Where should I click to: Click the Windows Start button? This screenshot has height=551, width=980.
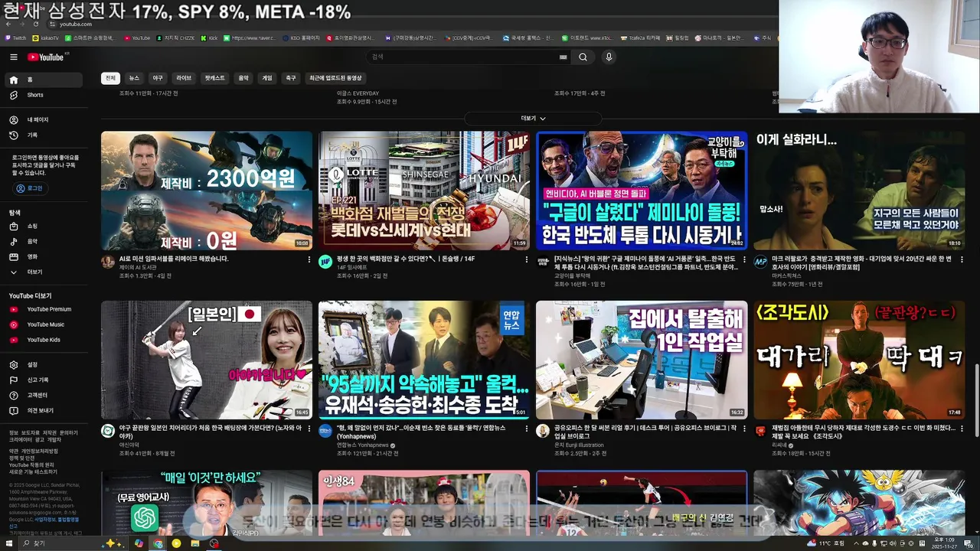[11, 543]
